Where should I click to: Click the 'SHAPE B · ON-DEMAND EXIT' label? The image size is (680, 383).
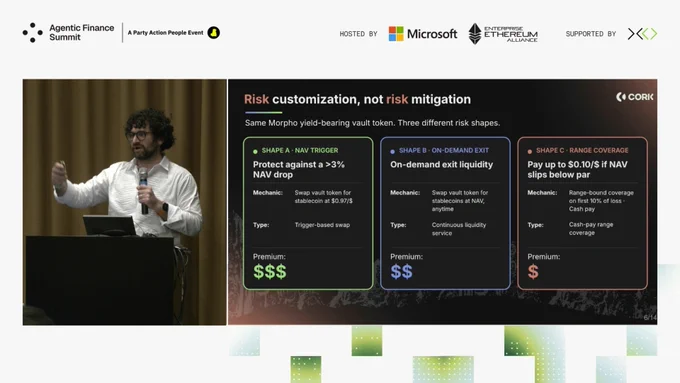444,151
